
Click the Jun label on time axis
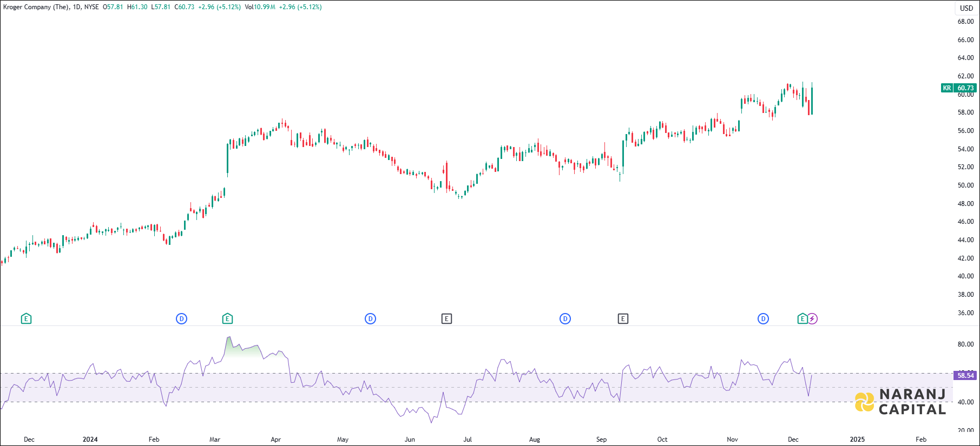pyautogui.click(x=410, y=440)
